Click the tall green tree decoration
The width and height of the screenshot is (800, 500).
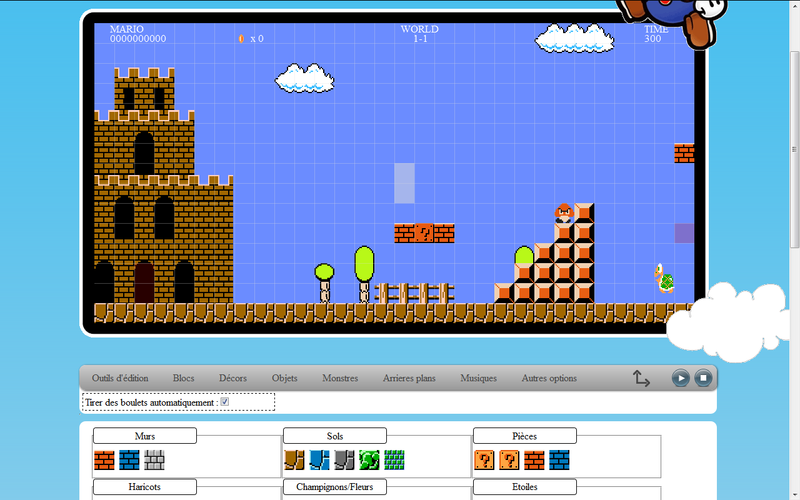coord(364,274)
